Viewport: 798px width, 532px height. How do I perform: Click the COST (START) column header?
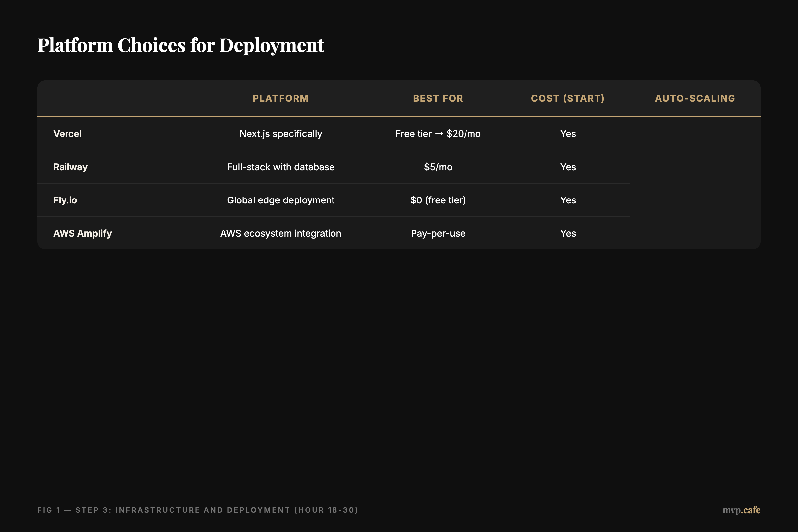(x=568, y=98)
